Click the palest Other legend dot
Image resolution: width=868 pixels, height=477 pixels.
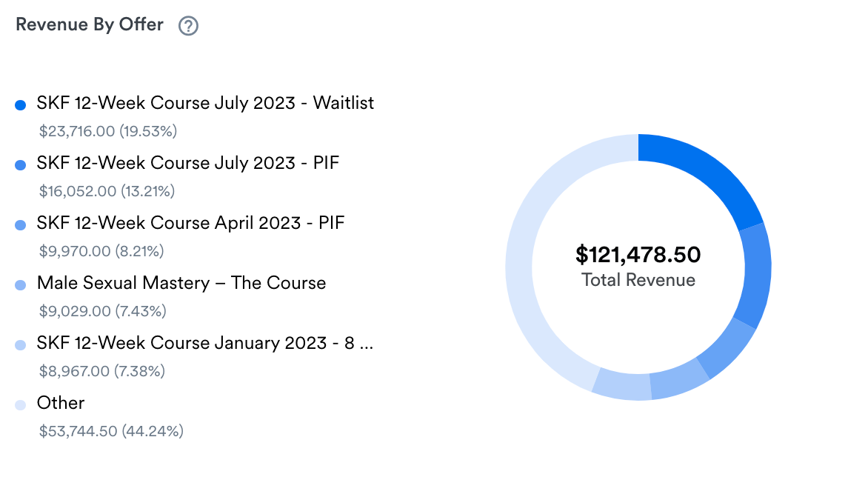pos(21,405)
